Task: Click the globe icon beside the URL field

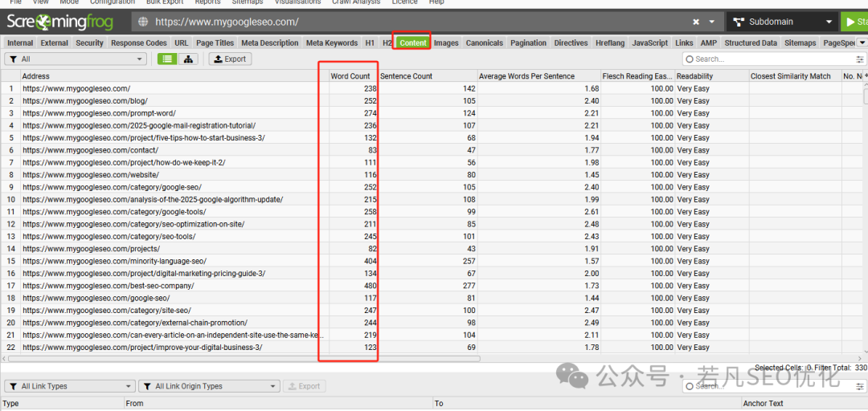Action: pos(143,22)
